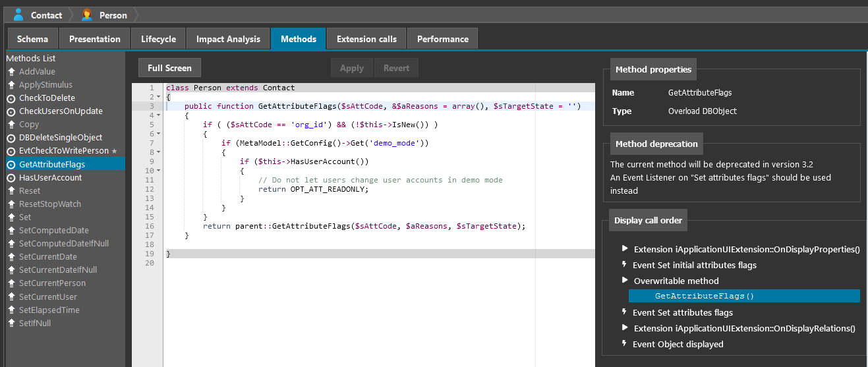This screenshot has height=367, width=868.
Task: Open the Extension calls tab
Action: [366, 39]
